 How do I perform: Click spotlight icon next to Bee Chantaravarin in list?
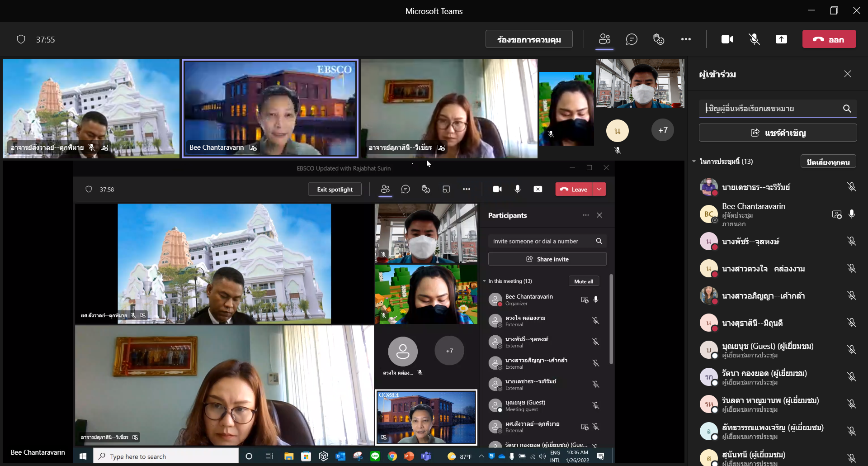(x=837, y=214)
